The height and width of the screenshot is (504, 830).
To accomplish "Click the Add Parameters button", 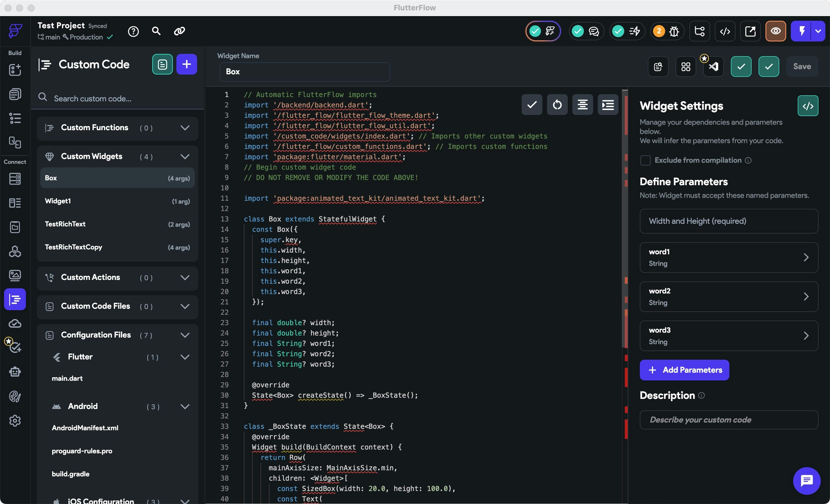I will point(684,370).
